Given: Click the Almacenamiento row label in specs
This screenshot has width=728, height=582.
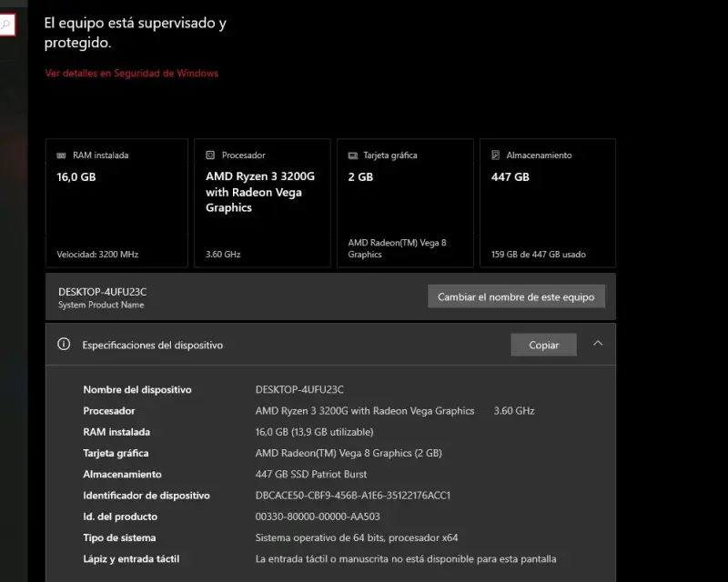Looking at the screenshot, I should 122,475.
